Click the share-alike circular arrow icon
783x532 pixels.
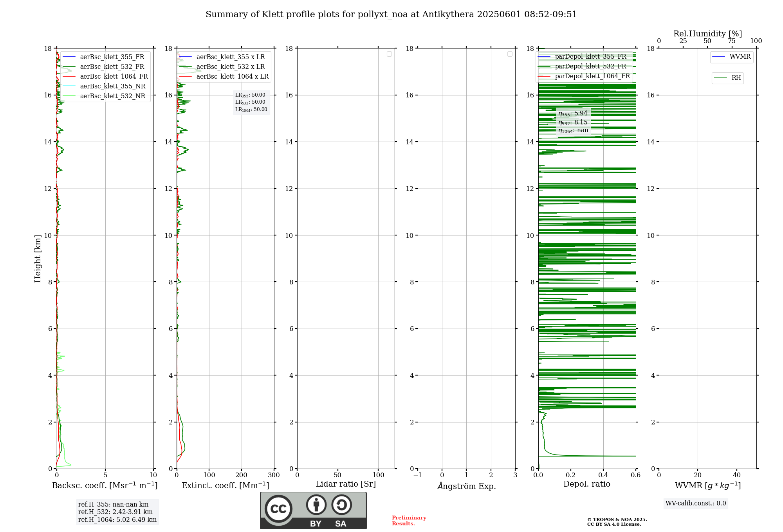[x=342, y=505]
